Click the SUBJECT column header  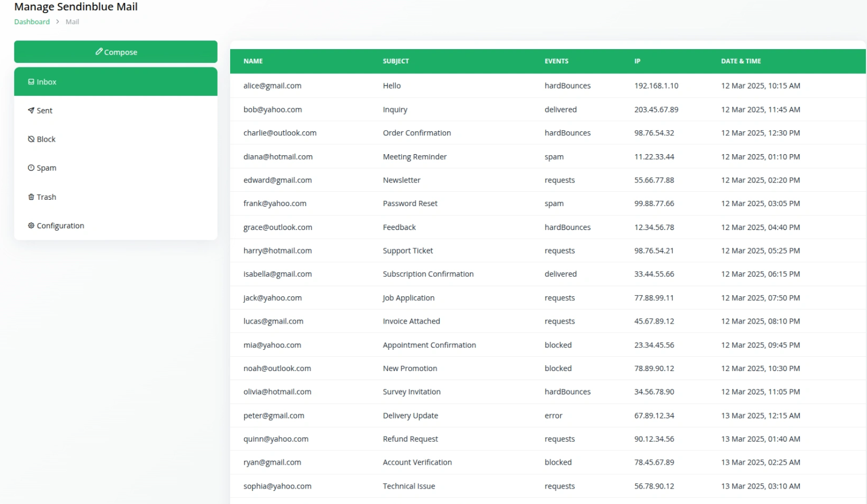coord(396,61)
